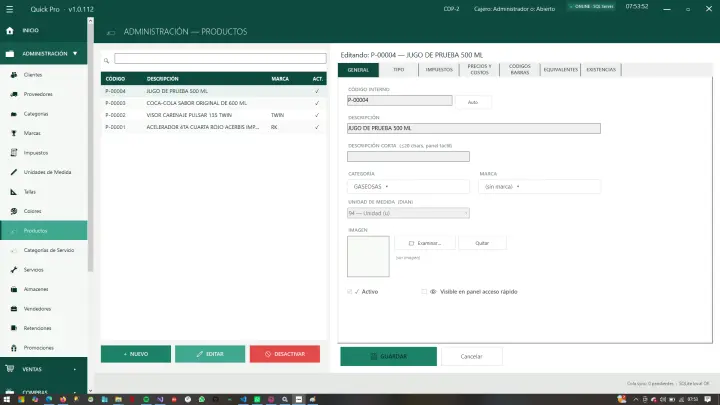Click the search magnifier icon

pos(107,61)
